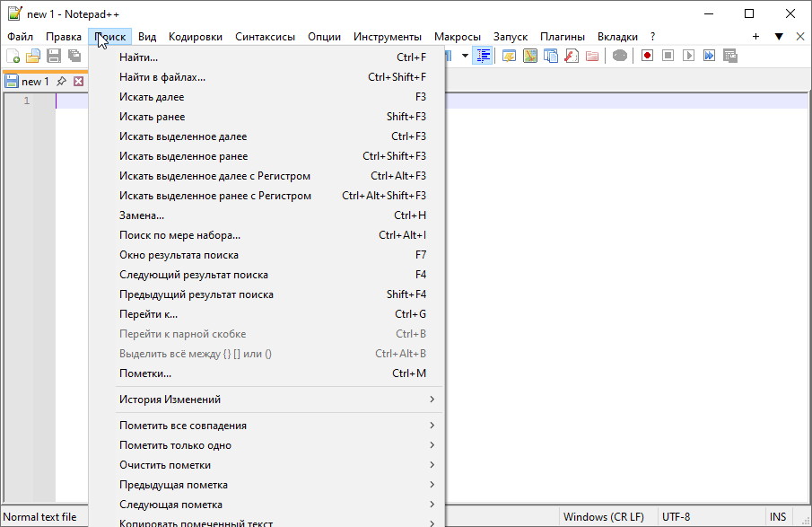Open the Плагины menu
812x527 pixels.
563,37
